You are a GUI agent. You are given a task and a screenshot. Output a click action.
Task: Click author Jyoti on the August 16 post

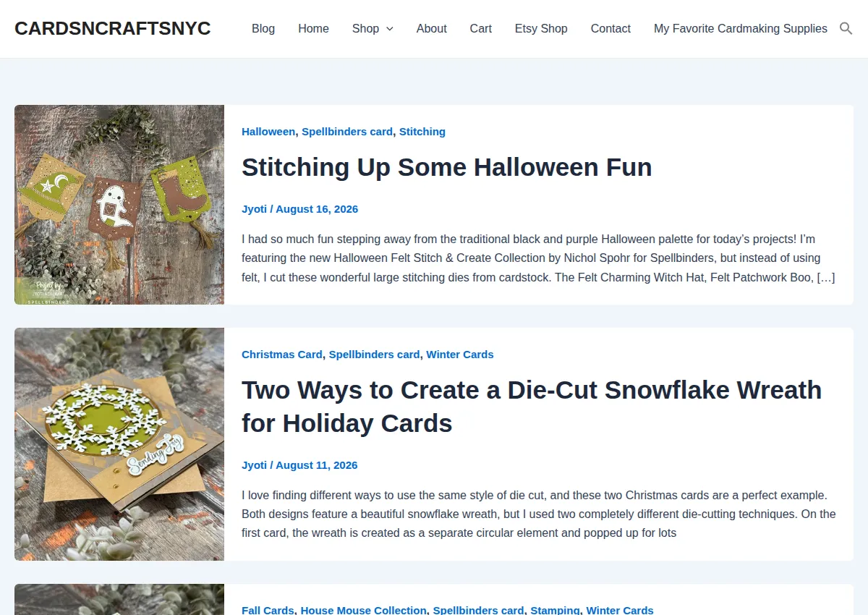pos(254,209)
